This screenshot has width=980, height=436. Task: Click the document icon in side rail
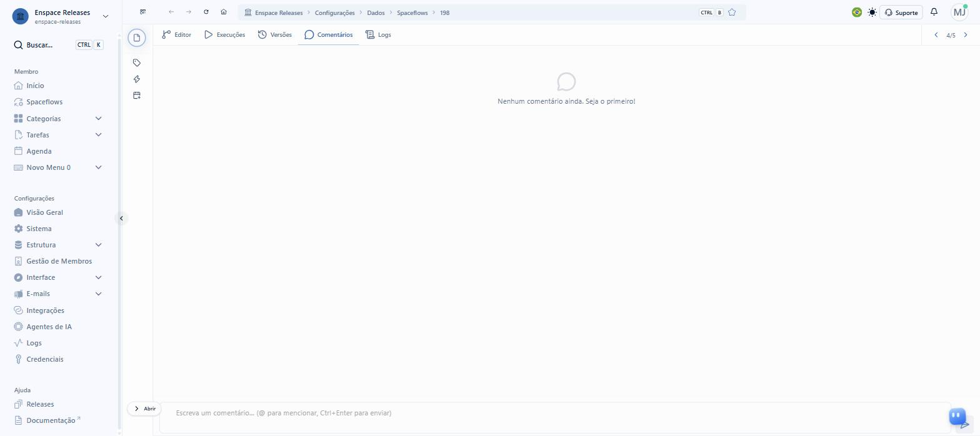(137, 37)
